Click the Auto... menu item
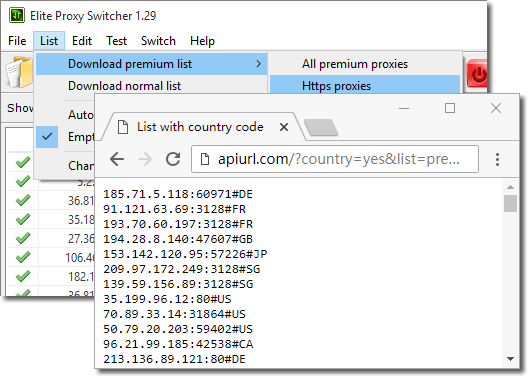The width and height of the screenshot is (528, 377). [65, 114]
